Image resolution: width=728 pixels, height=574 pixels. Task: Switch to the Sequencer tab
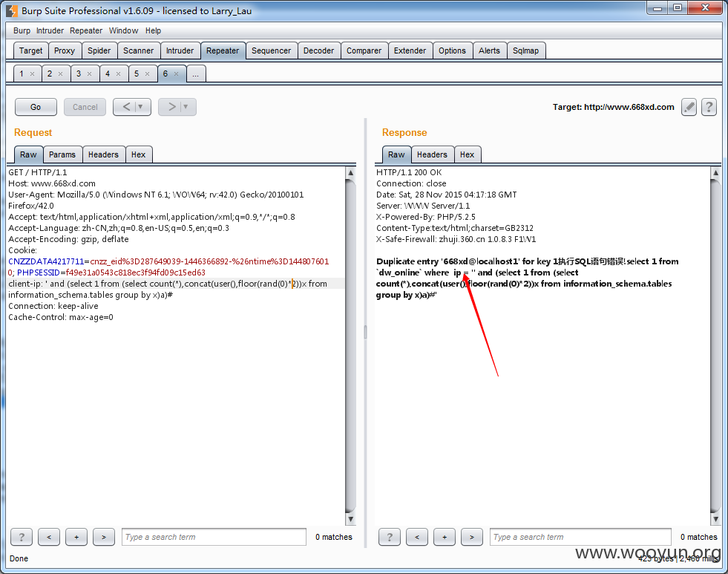click(271, 50)
